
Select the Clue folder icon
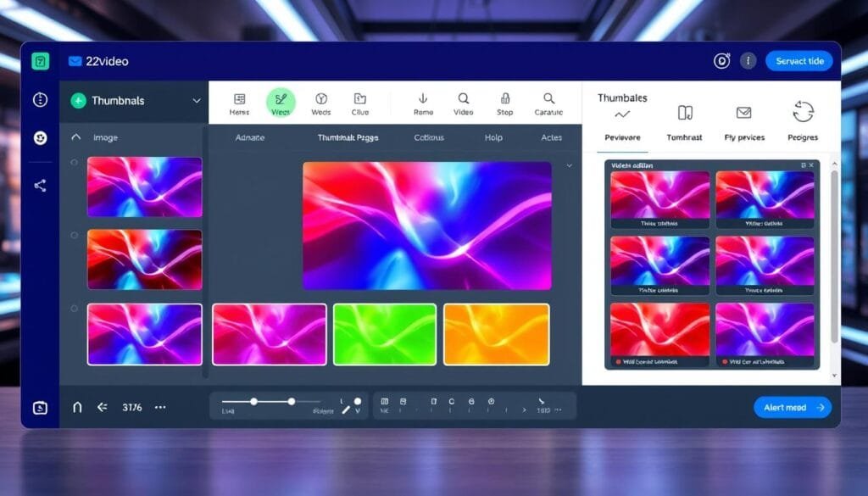[x=359, y=99]
